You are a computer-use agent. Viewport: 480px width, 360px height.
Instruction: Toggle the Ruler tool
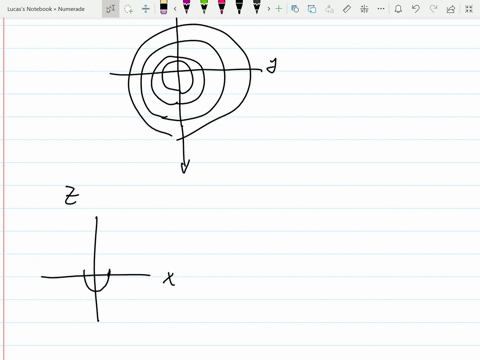(347, 9)
